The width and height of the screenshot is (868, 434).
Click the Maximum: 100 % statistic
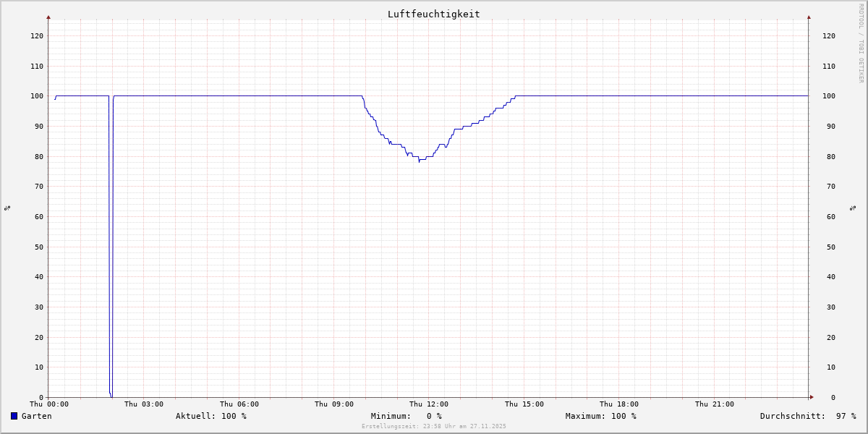pos(600,416)
